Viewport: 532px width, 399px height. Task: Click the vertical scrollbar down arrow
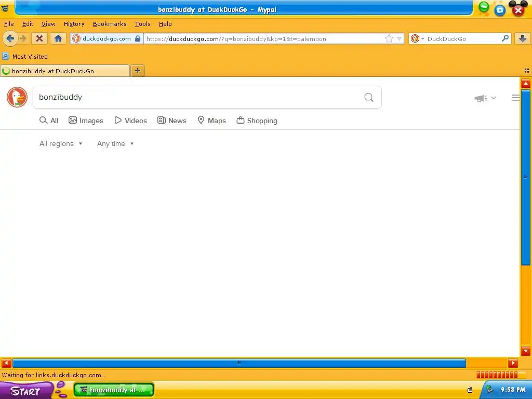(x=526, y=351)
